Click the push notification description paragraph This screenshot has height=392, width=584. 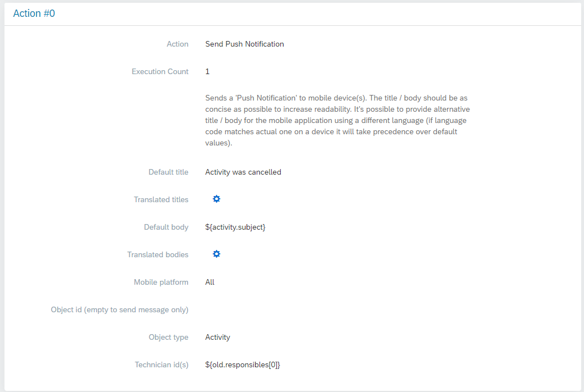pos(337,120)
